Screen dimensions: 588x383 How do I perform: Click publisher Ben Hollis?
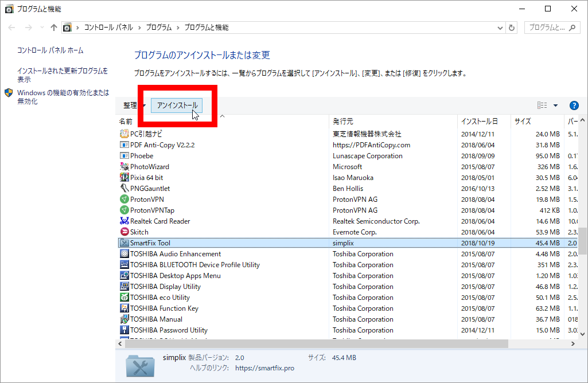pos(348,188)
